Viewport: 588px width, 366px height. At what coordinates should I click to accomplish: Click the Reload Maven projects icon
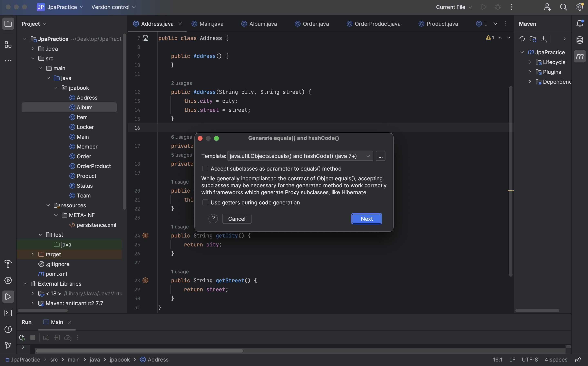click(x=522, y=39)
